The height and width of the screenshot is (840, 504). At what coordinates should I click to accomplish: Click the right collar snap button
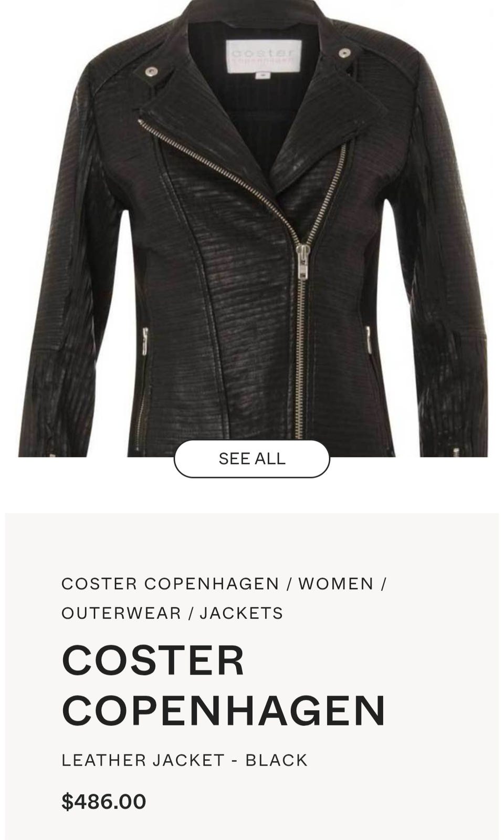click(344, 53)
